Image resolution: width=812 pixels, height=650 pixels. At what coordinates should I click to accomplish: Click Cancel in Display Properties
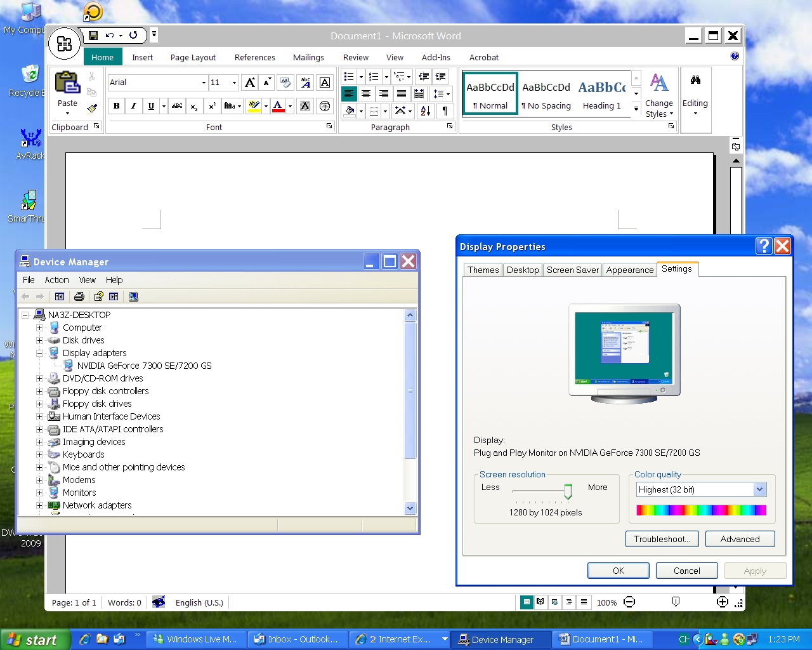click(687, 571)
